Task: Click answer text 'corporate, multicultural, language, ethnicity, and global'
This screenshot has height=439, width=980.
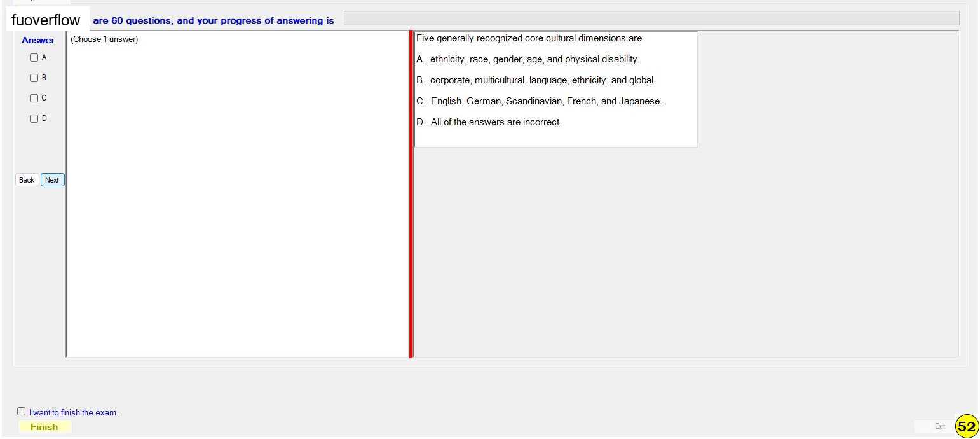Action: point(543,80)
